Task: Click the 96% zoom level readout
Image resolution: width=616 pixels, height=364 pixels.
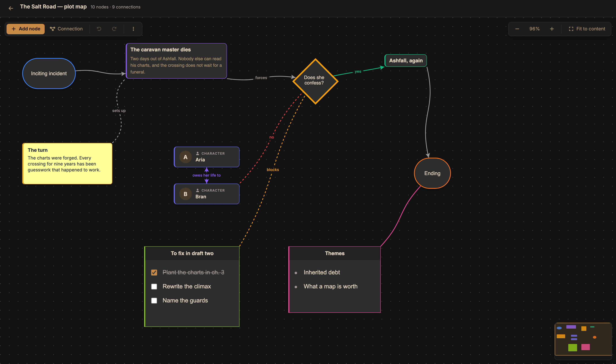Action: [534, 29]
